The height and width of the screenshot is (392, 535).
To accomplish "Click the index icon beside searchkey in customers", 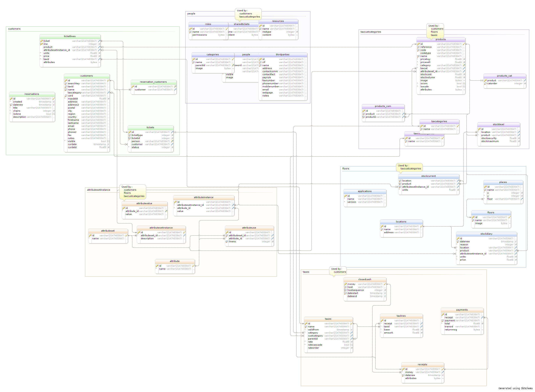I will tap(66, 83).
